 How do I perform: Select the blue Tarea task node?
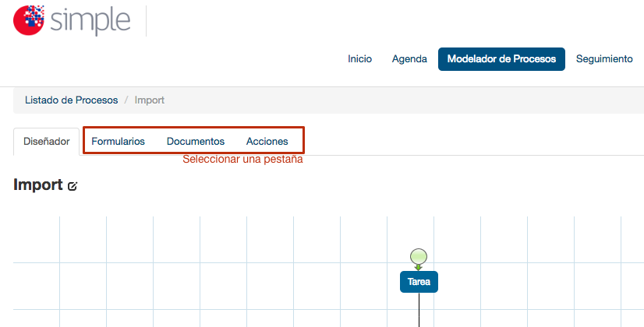[x=419, y=282]
